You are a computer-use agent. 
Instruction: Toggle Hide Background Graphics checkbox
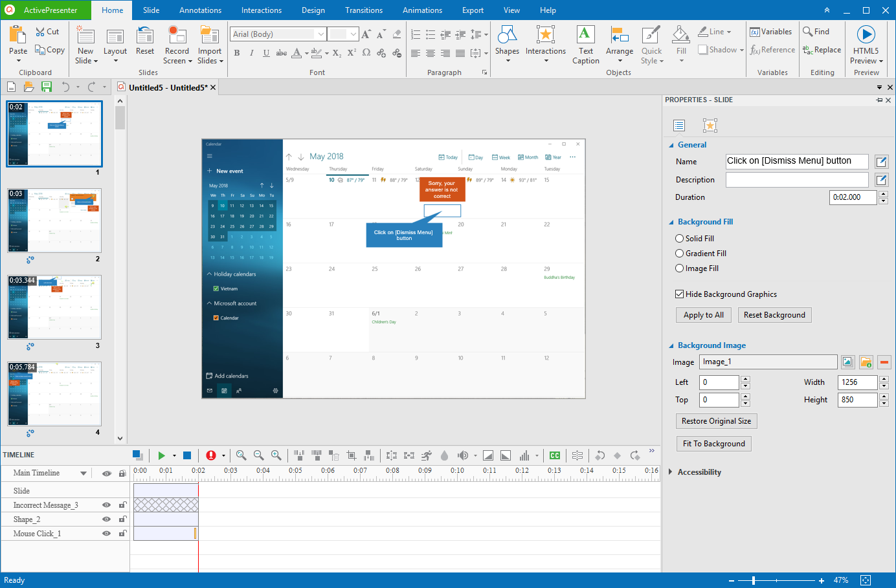(x=680, y=294)
